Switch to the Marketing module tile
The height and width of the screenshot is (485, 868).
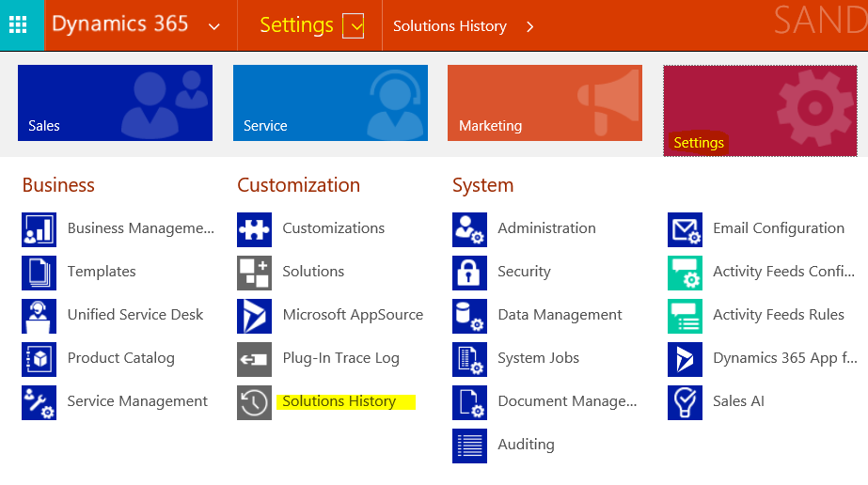click(544, 102)
